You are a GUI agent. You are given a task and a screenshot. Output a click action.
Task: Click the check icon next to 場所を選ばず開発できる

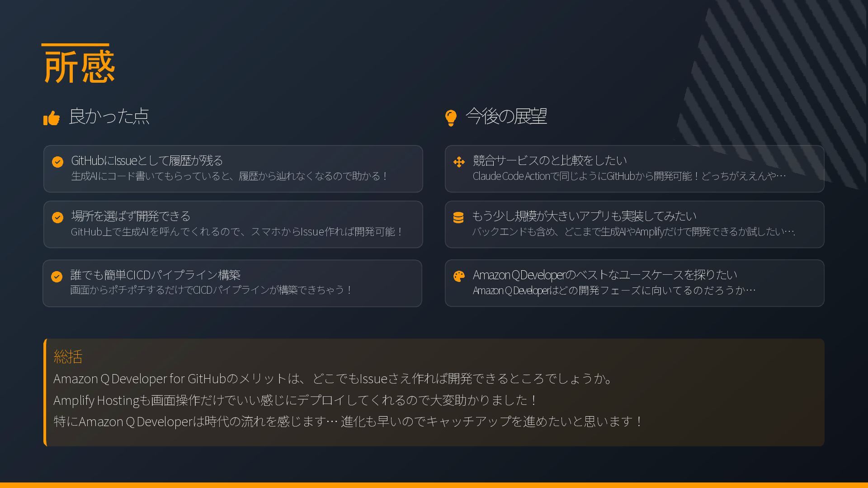(57, 217)
